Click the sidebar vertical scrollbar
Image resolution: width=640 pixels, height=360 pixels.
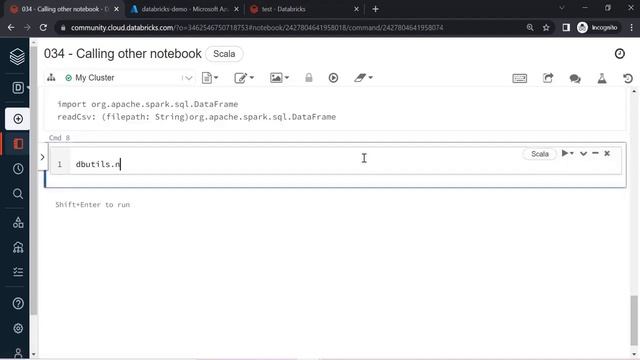pyautogui.click(x=33, y=180)
